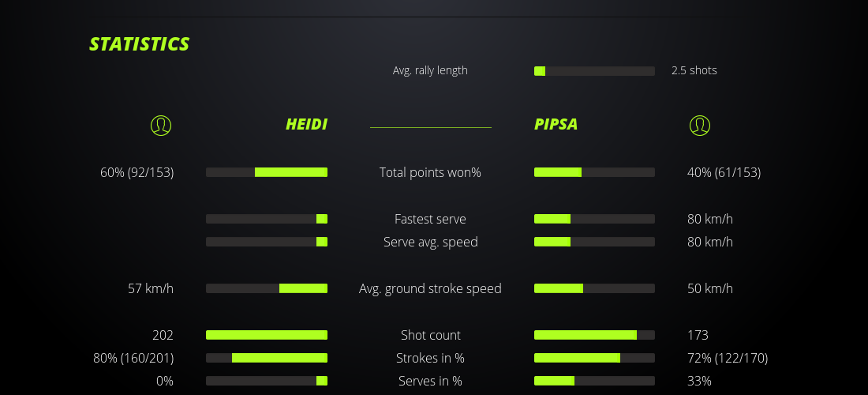Click Heidi's Strokes in % bar
Viewport: 868px width, 395px height.
click(x=267, y=358)
